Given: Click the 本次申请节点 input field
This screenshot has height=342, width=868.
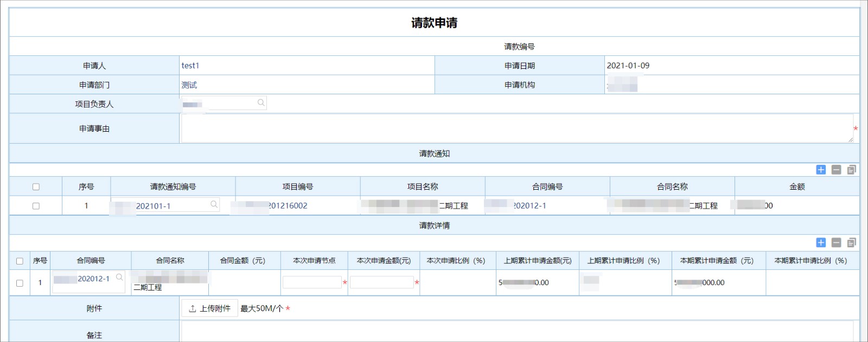Looking at the screenshot, I should pyautogui.click(x=312, y=282).
